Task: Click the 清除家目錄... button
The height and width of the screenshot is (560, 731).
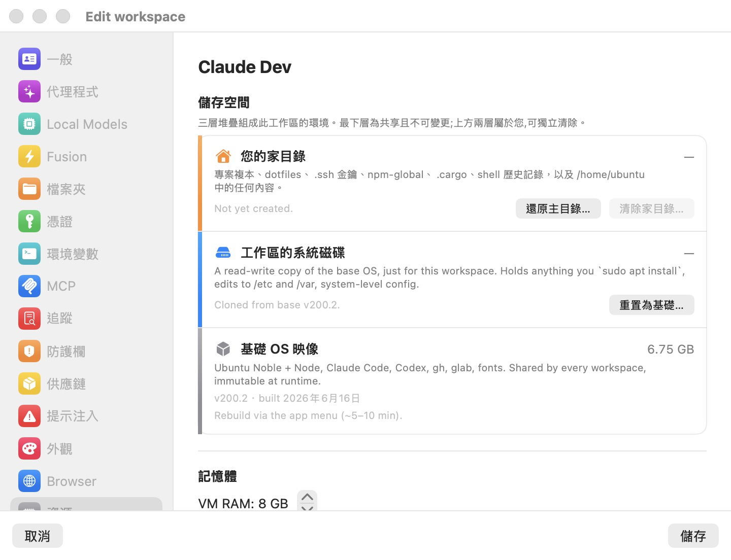Action: coord(652,208)
